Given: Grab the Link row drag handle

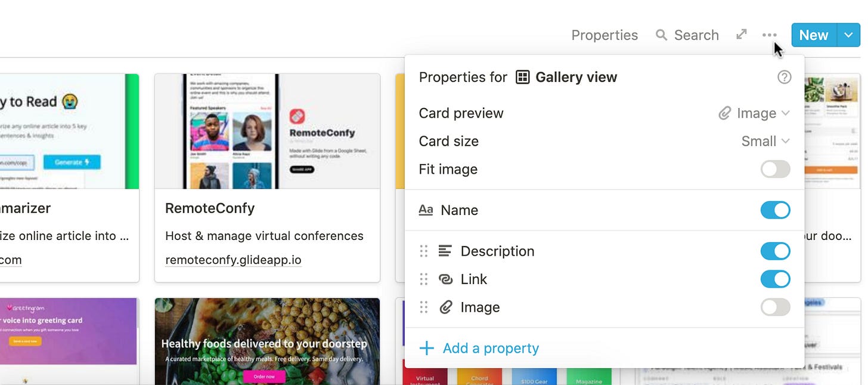Looking at the screenshot, I should coord(424,279).
